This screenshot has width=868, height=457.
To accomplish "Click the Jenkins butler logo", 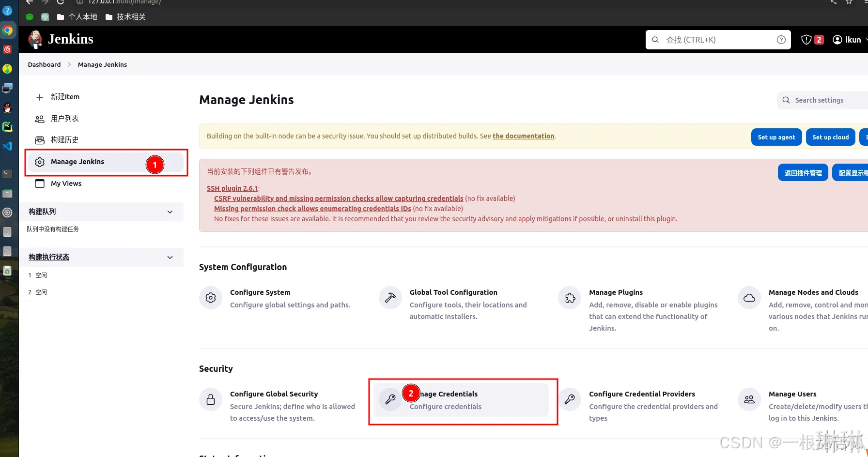I will coord(35,40).
